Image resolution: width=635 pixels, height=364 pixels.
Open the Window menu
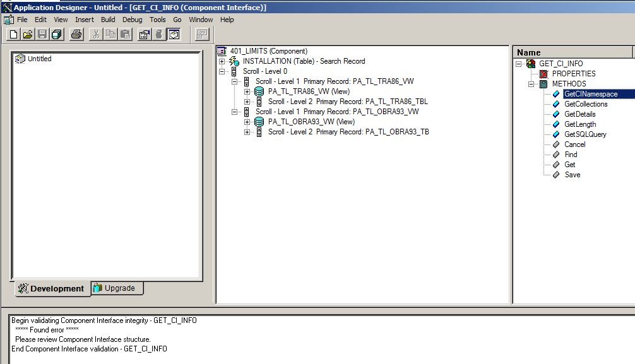201,20
